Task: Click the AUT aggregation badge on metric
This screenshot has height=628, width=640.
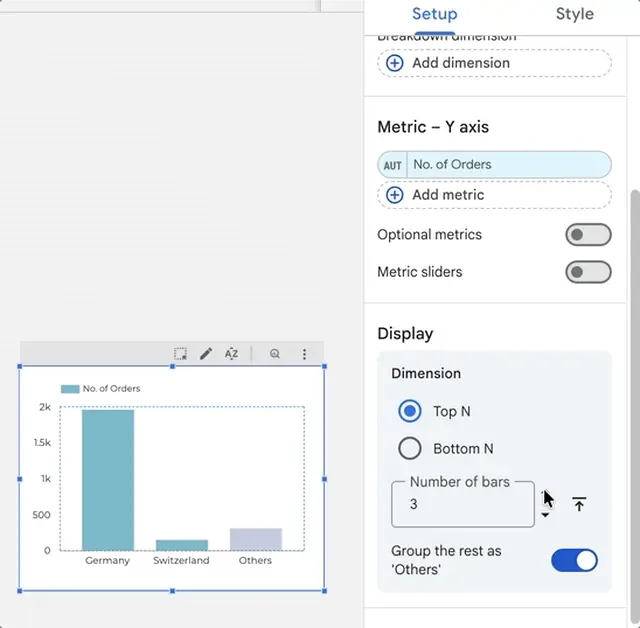Action: click(x=392, y=165)
